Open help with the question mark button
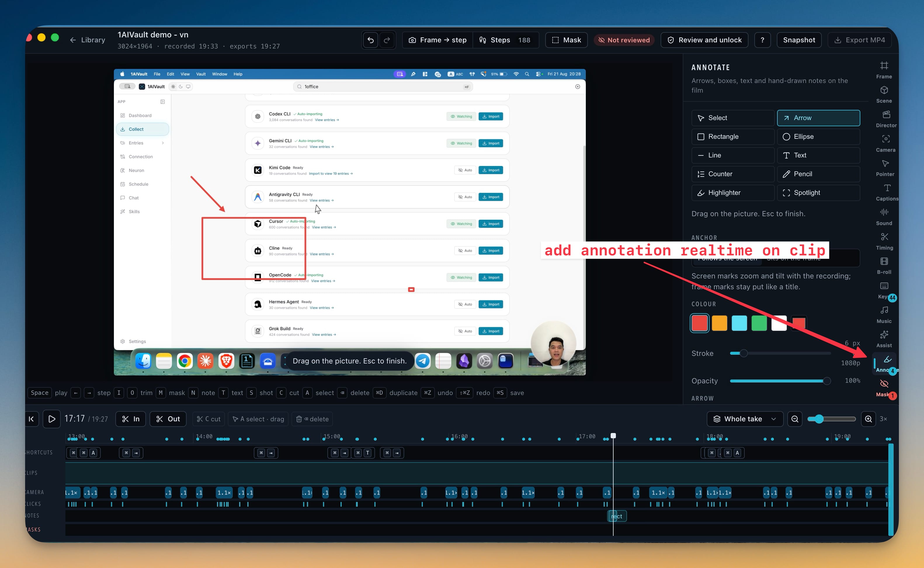Screen dimensions: 924x568 coord(762,40)
